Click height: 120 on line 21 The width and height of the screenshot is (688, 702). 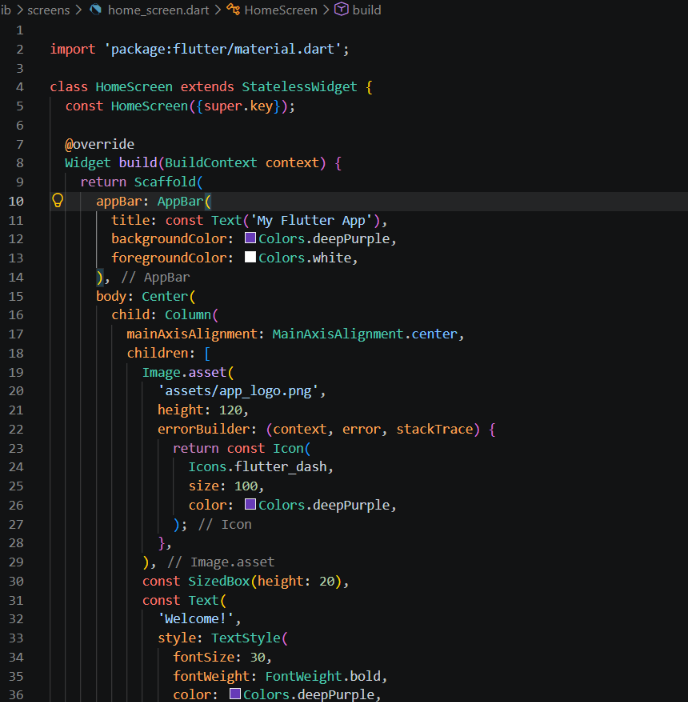click(200, 410)
